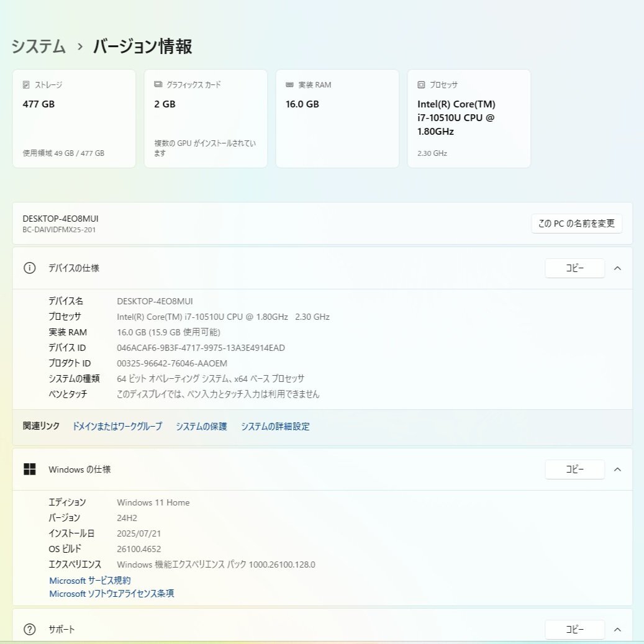Click the Windows logo beside Windows の仕様
644x644 pixels.
point(30,469)
